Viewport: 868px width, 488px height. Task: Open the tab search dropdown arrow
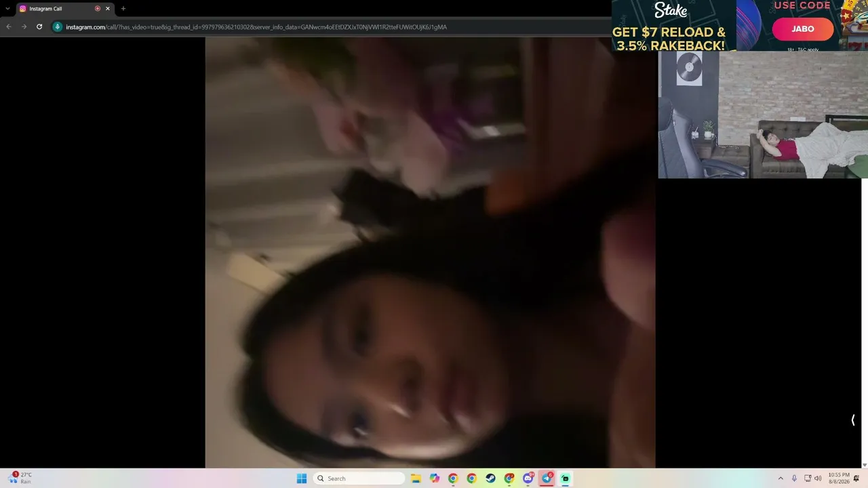coord(7,9)
